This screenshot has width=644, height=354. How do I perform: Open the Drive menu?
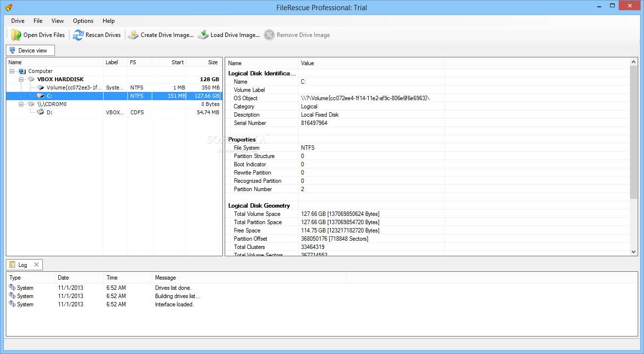(x=18, y=21)
